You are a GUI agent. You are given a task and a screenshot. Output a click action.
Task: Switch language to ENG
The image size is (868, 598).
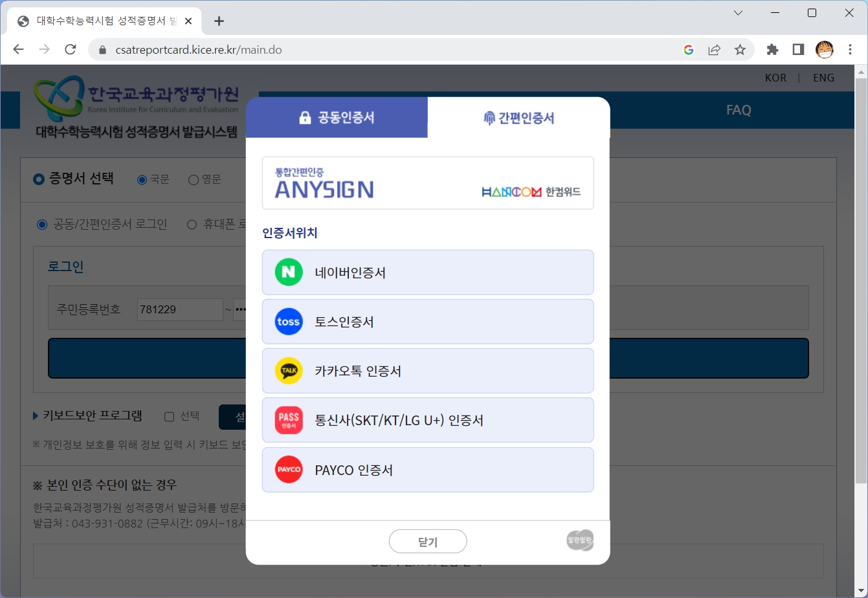(823, 78)
